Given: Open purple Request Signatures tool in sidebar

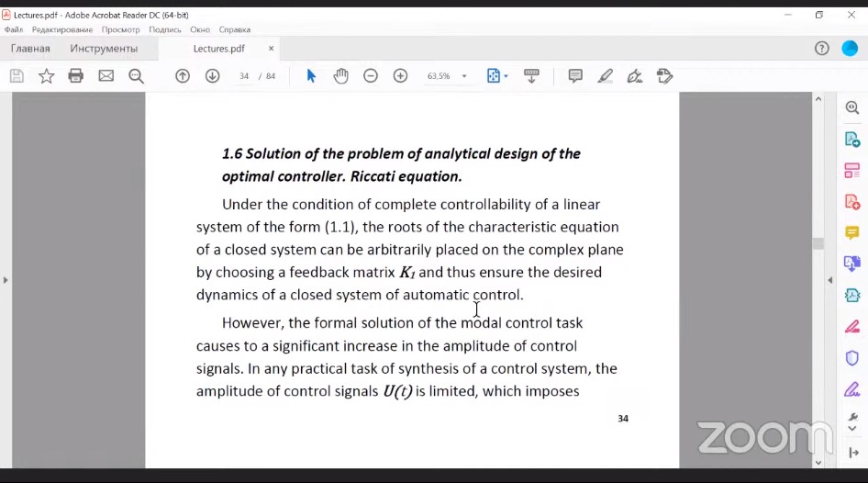Looking at the screenshot, I should pos(852,389).
